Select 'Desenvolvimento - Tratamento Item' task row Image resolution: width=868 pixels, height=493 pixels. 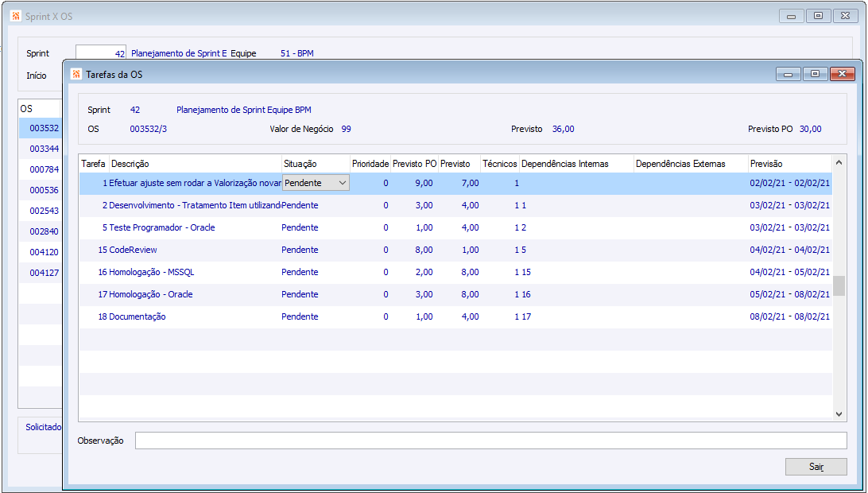tap(455, 205)
